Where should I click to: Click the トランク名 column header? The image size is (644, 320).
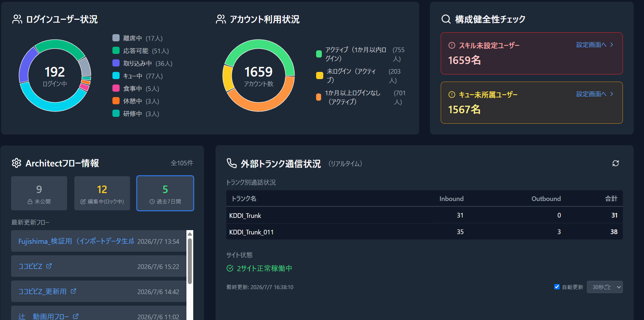244,198
